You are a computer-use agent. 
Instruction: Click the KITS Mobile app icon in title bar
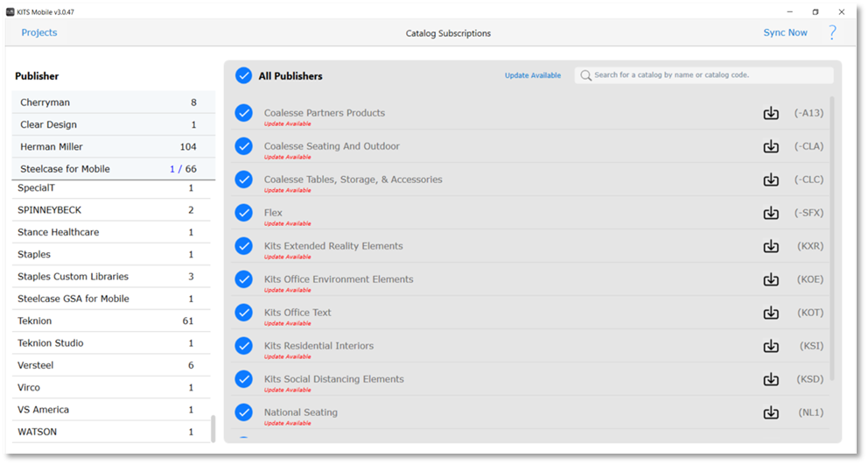click(10, 11)
